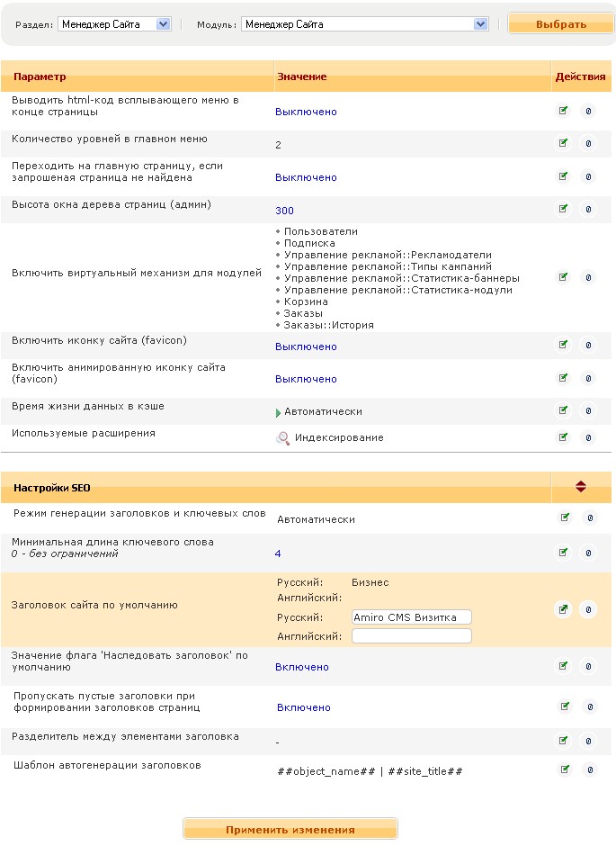Viewport: 616px width, 846px height.
Task: Open the 'Раздел' dropdown
Action: point(114,24)
